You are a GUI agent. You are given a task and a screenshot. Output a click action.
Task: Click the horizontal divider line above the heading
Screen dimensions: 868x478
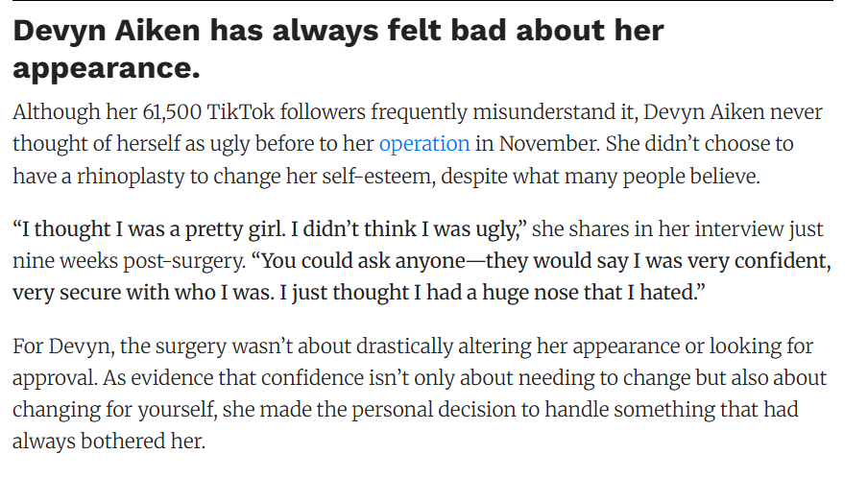(x=422, y=1)
